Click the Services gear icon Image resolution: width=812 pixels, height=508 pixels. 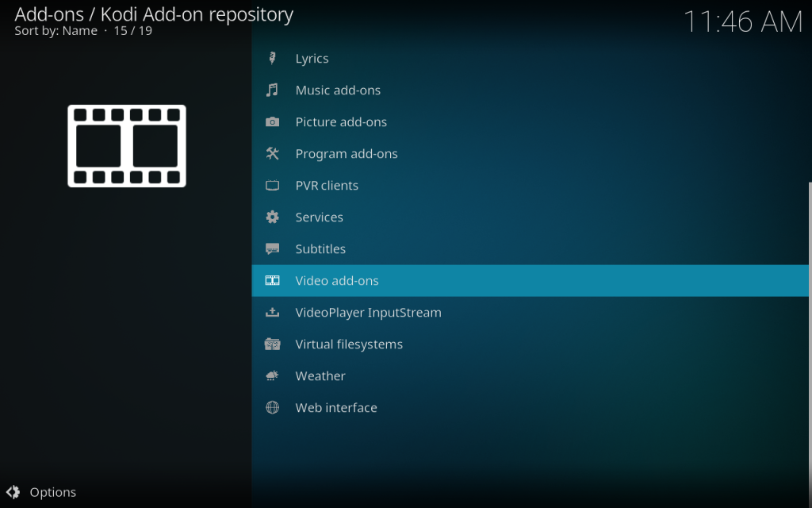272,217
